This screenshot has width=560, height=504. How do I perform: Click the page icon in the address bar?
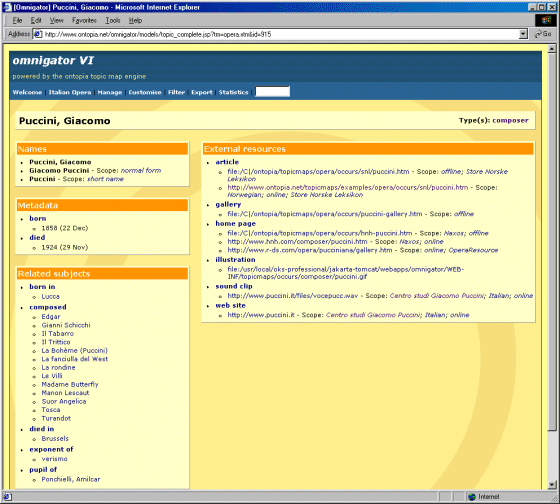click(38, 34)
